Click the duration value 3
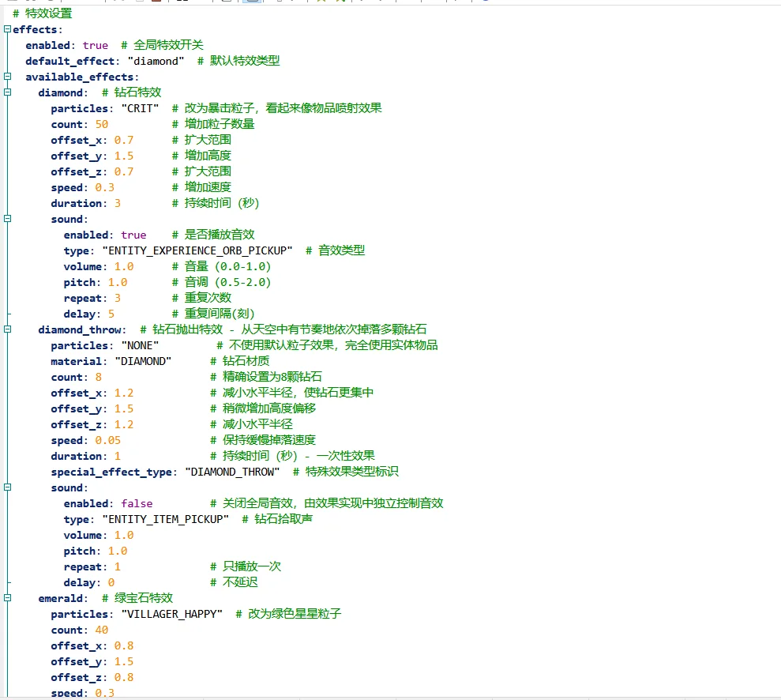This screenshot has height=700, width=781. click(118, 203)
